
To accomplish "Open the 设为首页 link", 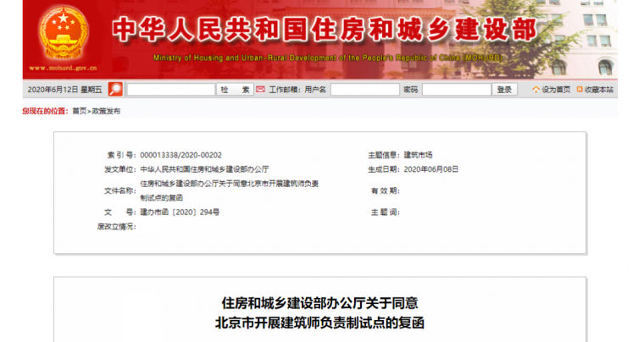I will pyautogui.click(x=556, y=90).
